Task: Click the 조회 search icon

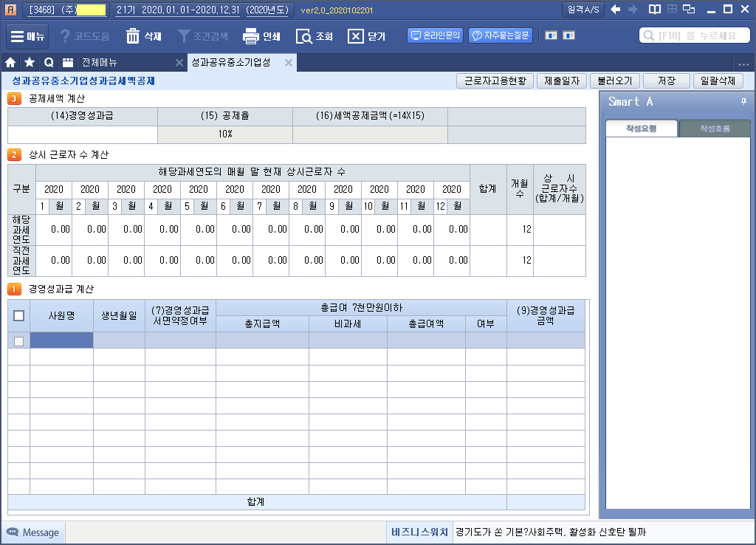Action: [303, 36]
